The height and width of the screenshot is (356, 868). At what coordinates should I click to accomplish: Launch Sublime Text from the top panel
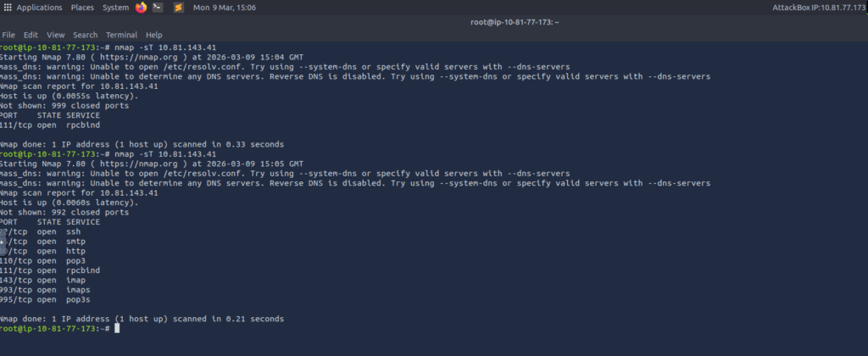(x=178, y=7)
